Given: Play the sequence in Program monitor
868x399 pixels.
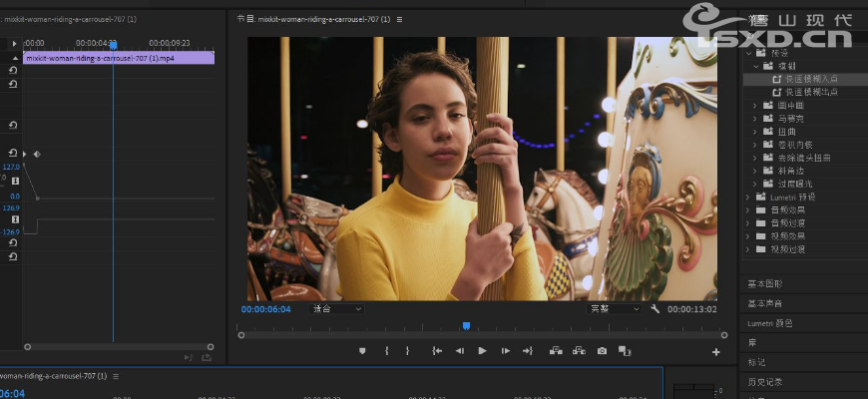Looking at the screenshot, I should (x=482, y=351).
